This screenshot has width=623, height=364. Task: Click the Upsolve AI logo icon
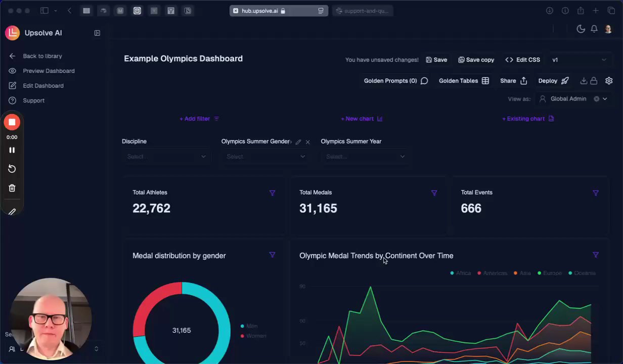coord(12,33)
